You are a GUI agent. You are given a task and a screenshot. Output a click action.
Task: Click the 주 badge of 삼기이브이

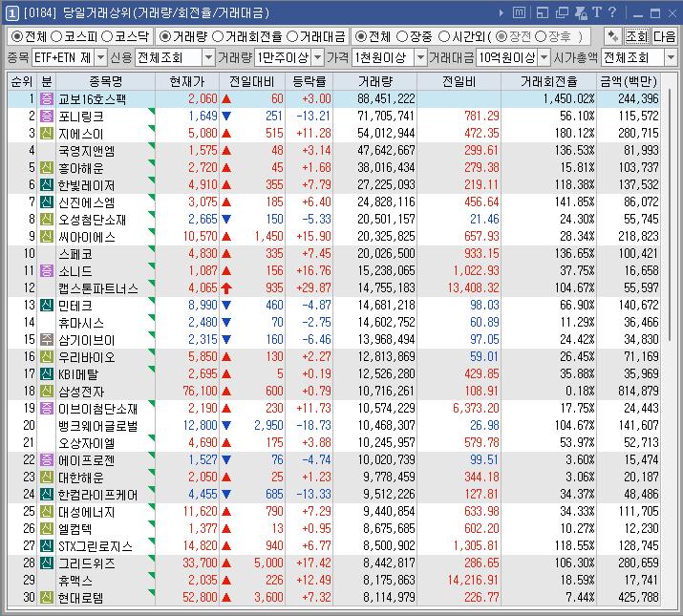(47, 339)
